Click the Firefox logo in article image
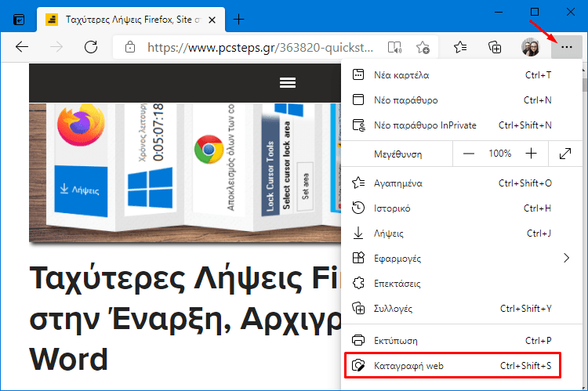The height and width of the screenshot is (391, 588). 81,125
